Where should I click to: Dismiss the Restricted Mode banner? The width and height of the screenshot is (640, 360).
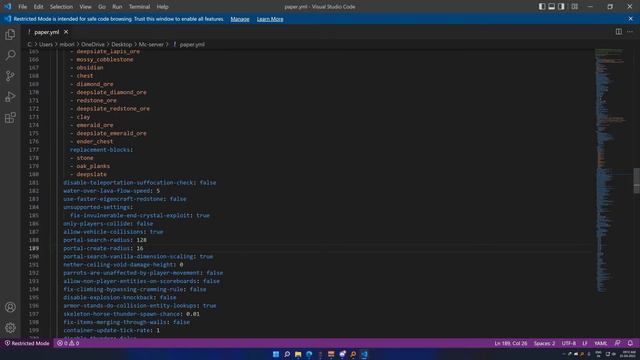pyautogui.click(x=631, y=19)
